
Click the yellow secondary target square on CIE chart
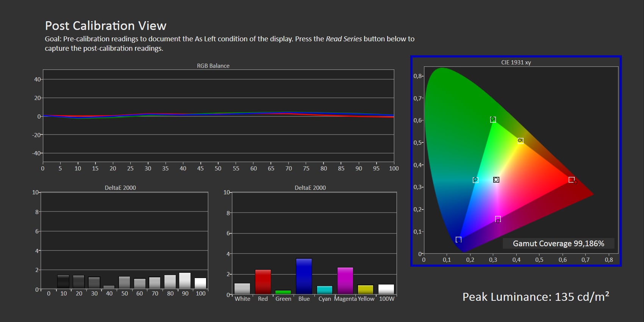click(521, 141)
